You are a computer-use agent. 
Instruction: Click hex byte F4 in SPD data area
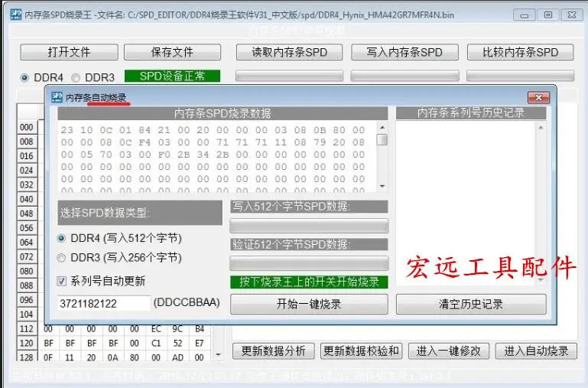145,142
